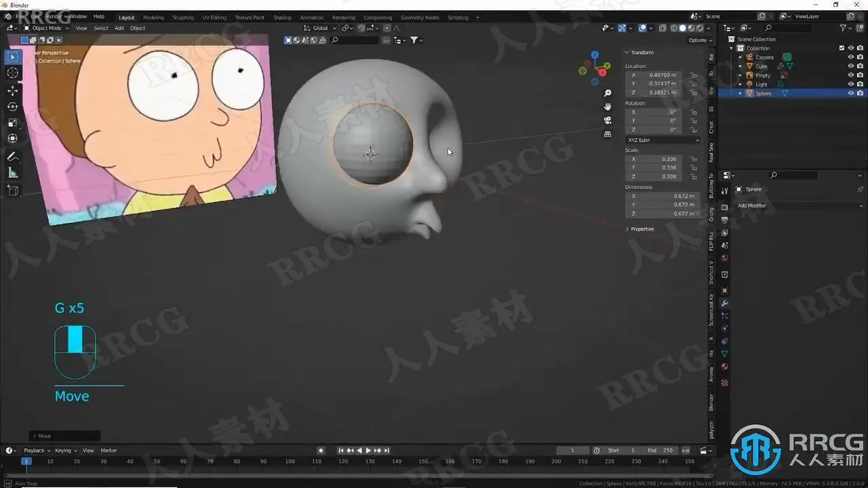This screenshot has height=488, width=868.
Task: Uncheck the Collection exclude checkbox
Action: coord(842,48)
